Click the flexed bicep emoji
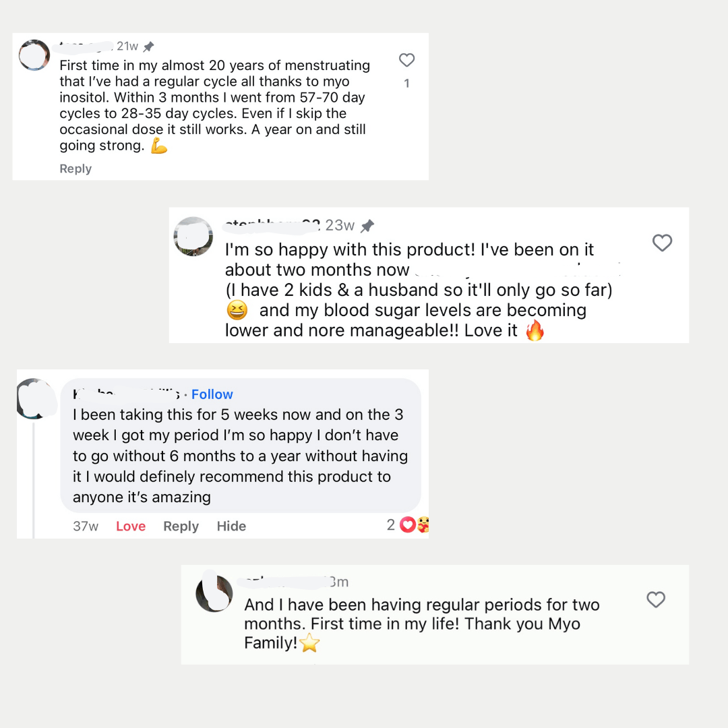Screen dimensions: 728x728 [158, 146]
